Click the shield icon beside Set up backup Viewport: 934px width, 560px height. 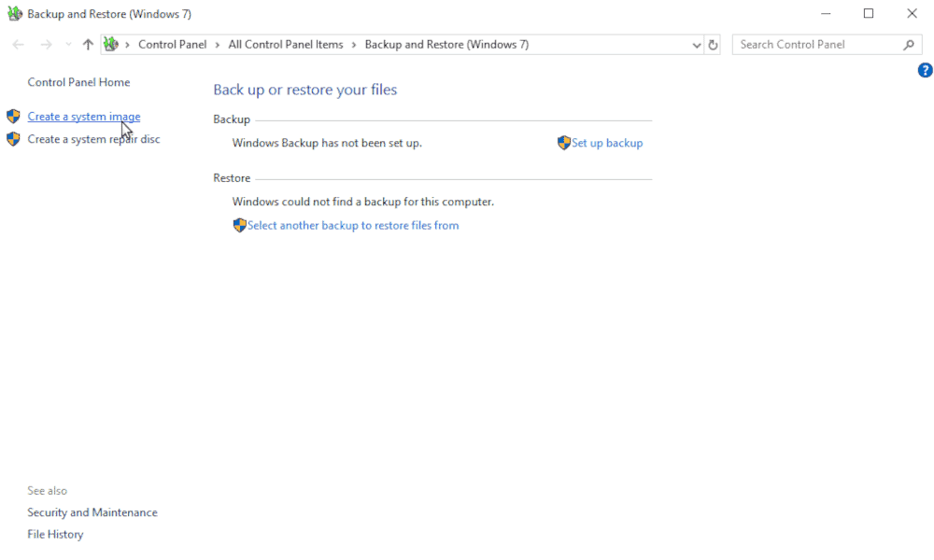564,143
